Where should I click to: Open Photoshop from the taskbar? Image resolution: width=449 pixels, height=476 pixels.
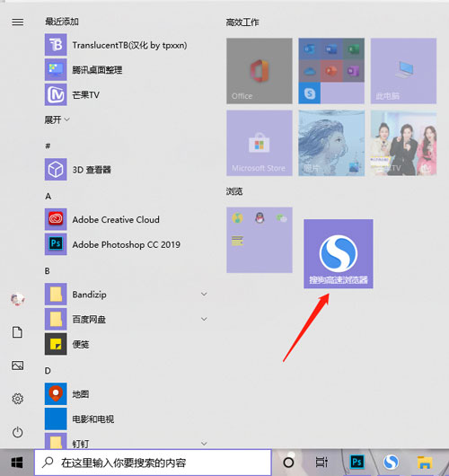[x=357, y=463]
